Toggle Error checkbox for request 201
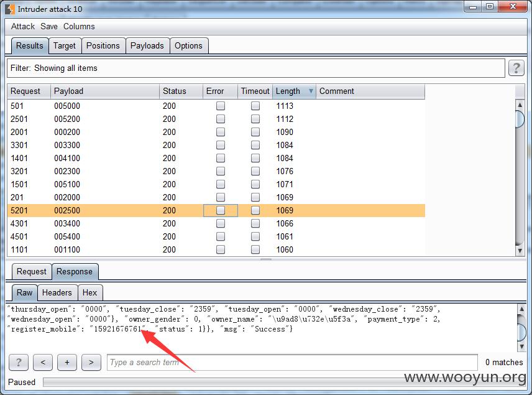Image resolution: width=532 pixels, height=395 pixels. pos(221,197)
